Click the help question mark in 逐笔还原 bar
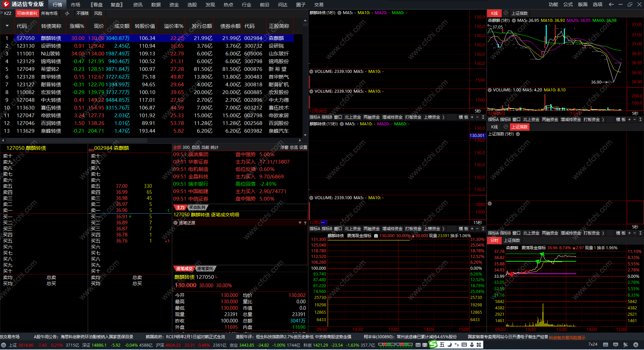Viewport: 644px width, 350px height. 305,223
